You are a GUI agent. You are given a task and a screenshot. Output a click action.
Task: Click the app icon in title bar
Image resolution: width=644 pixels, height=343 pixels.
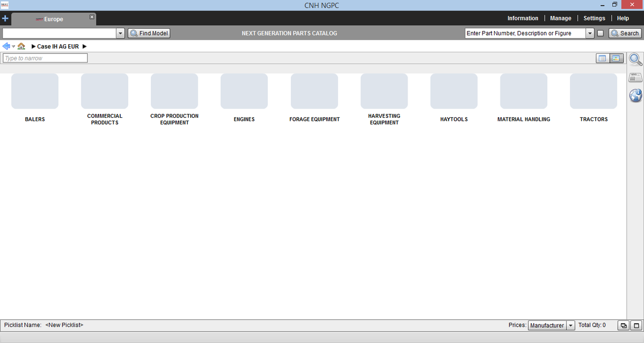pos(5,5)
